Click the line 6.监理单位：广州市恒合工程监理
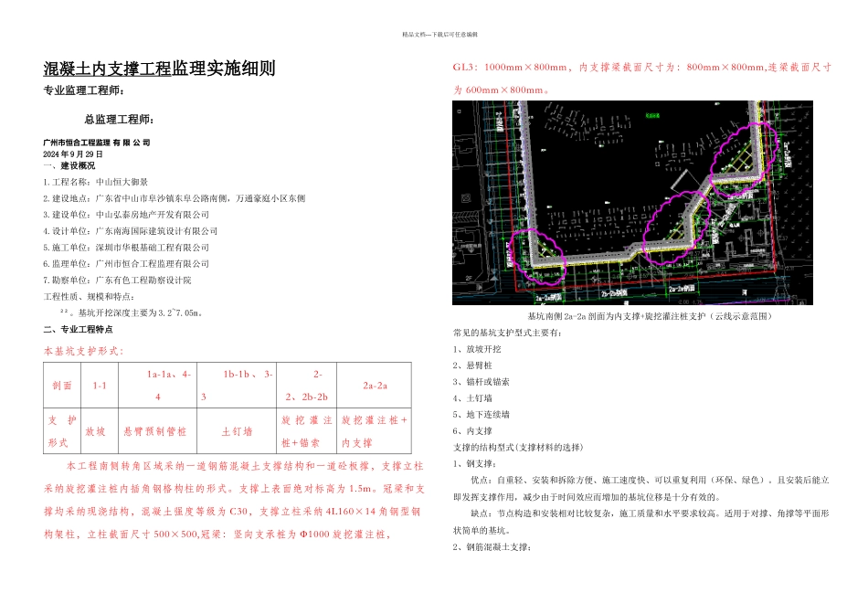 126,263
